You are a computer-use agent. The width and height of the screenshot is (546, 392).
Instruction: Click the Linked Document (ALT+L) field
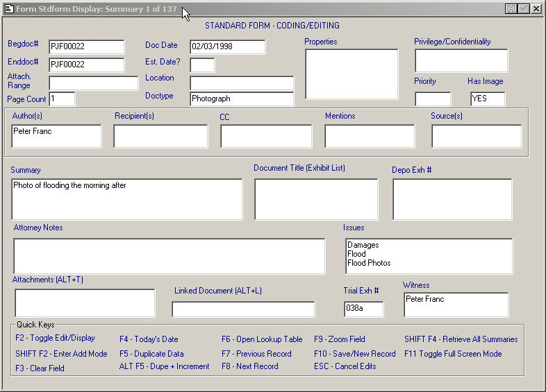243,309
